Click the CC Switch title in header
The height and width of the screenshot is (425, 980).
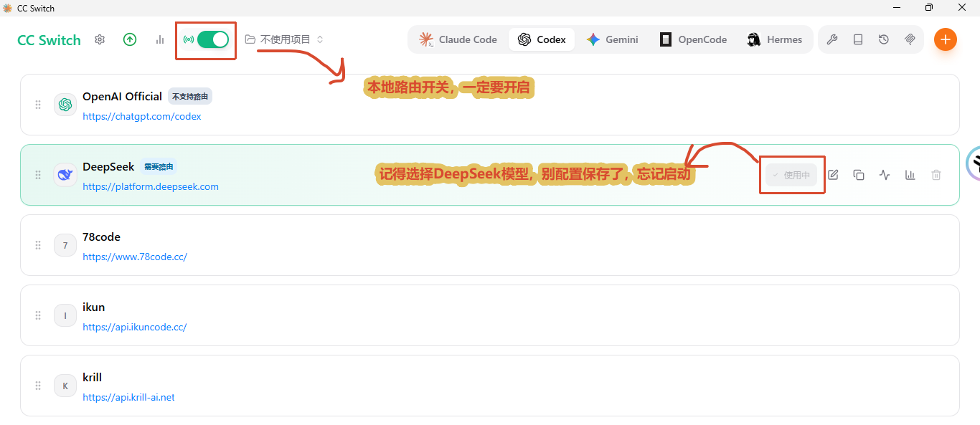(49, 40)
